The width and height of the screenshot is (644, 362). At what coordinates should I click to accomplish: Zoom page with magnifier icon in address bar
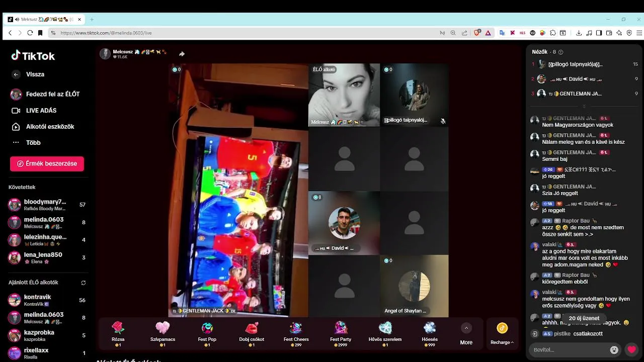coord(453,33)
